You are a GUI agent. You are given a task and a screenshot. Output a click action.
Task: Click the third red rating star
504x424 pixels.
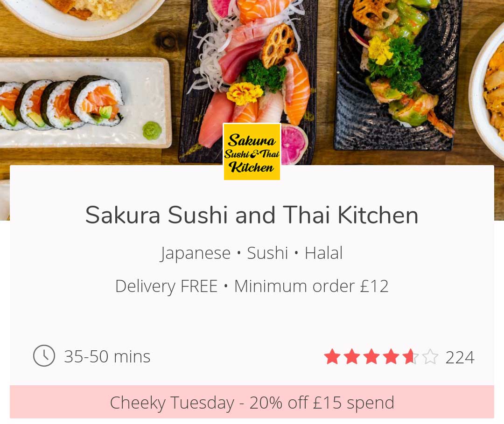pyautogui.click(x=371, y=356)
